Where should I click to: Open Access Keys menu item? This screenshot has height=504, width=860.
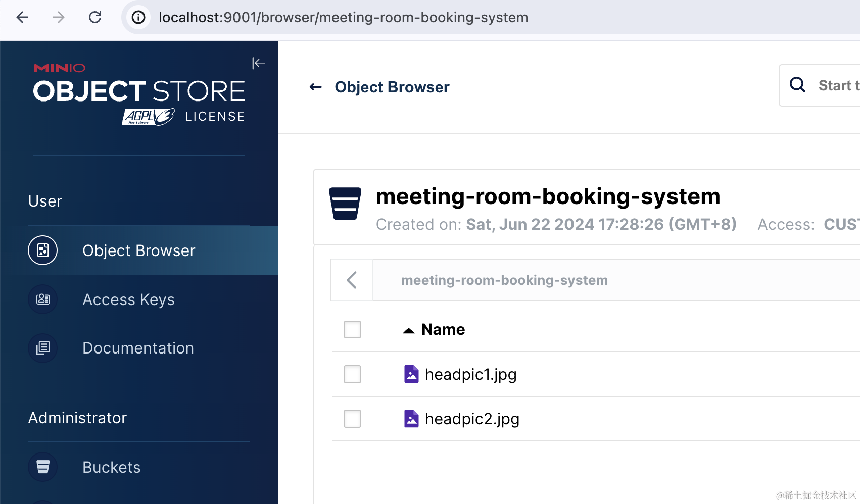pyautogui.click(x=128, y=299)
